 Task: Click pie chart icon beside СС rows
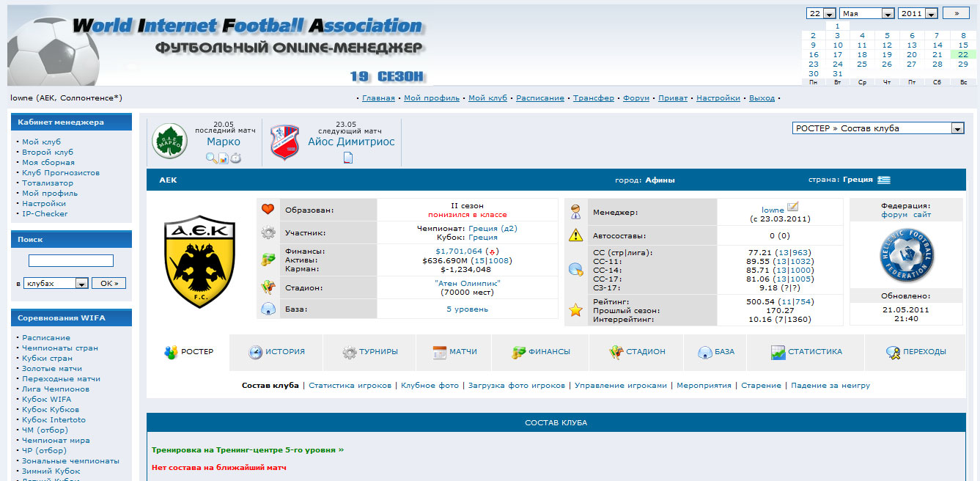[x=576, y=270]
